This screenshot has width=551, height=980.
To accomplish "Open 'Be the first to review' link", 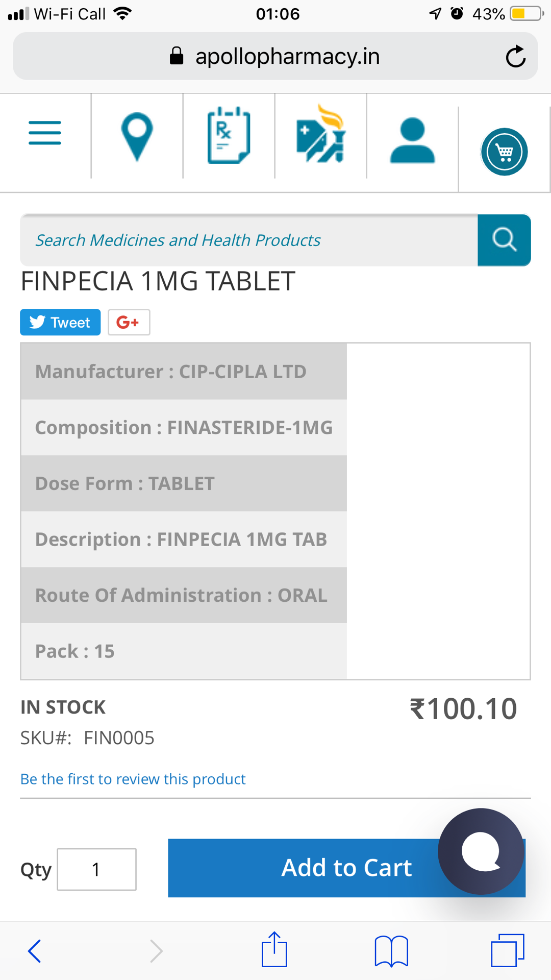I will pyautogui.click(x=133, y=779).
